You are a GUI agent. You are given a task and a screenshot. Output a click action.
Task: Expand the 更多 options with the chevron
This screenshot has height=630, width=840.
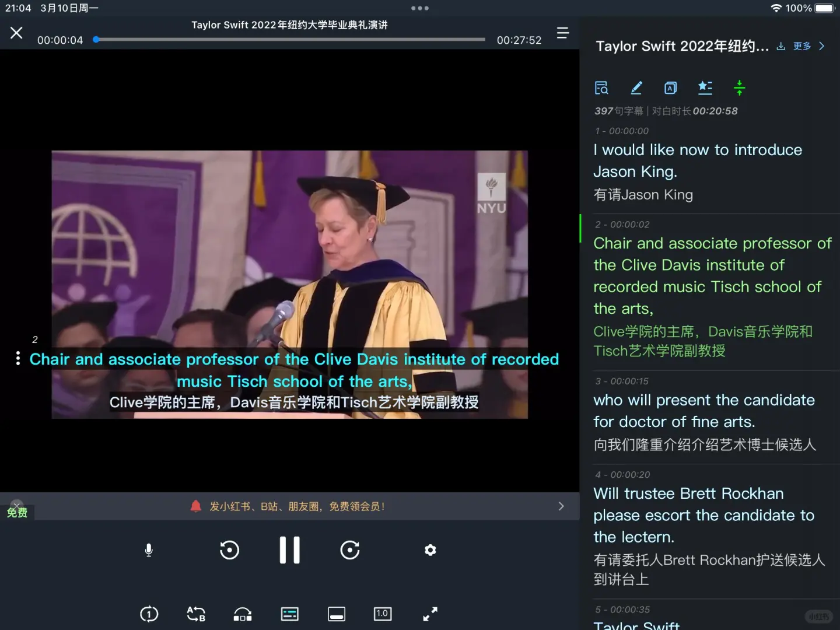822,46
